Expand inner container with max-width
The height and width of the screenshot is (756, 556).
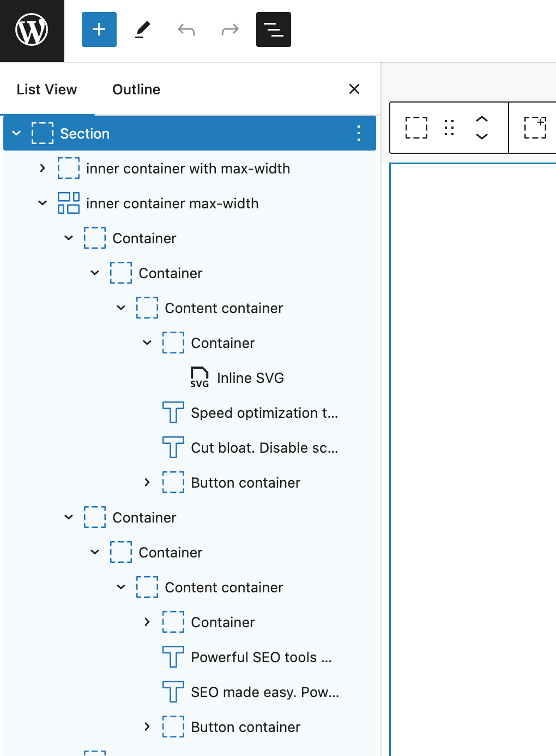pos(43,168)
